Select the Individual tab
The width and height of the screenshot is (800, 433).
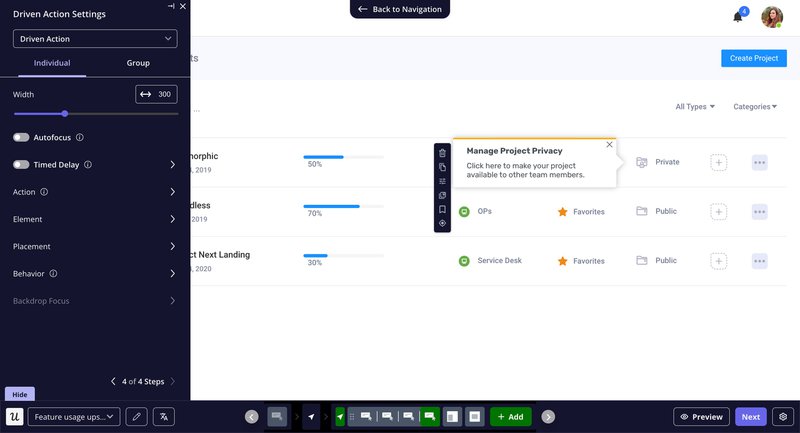(52, 63)
